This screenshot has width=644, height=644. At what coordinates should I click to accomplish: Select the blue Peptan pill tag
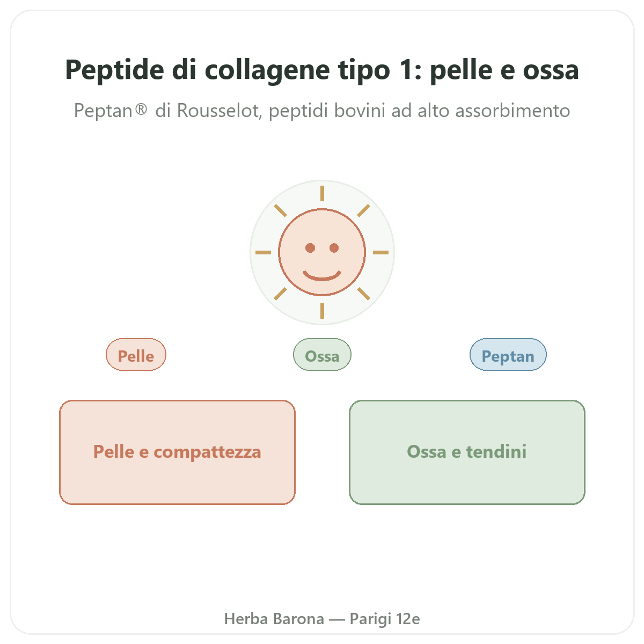coord(508,355)
